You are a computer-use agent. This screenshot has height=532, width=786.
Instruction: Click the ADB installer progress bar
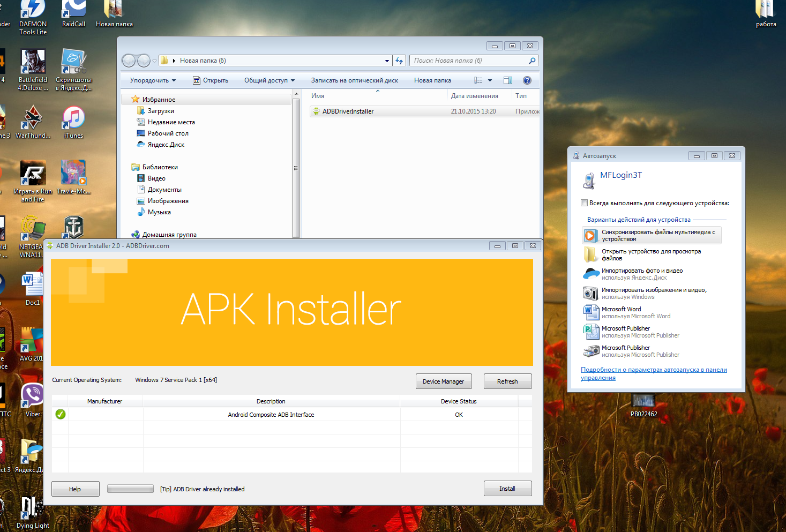point(130,489)
